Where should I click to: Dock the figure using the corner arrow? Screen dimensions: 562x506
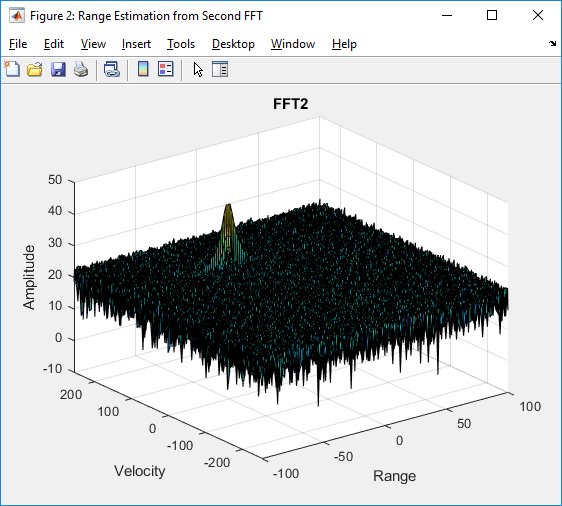point(552,44)
